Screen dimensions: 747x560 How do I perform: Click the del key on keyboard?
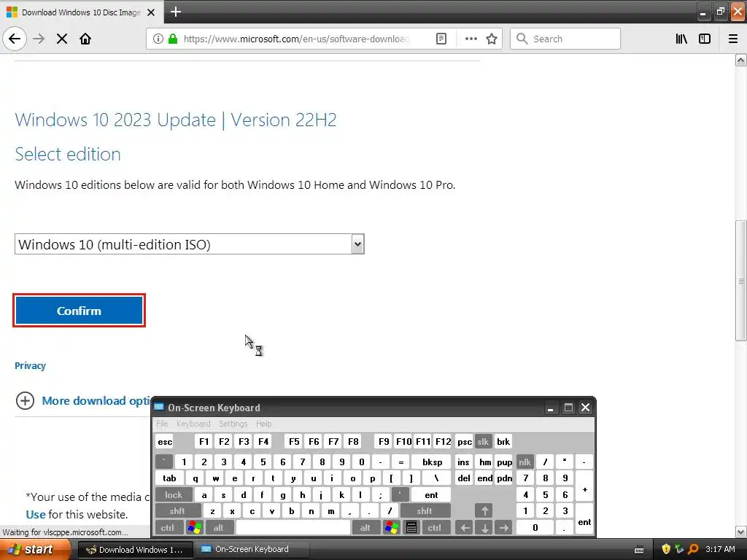[x=464, y=478]
